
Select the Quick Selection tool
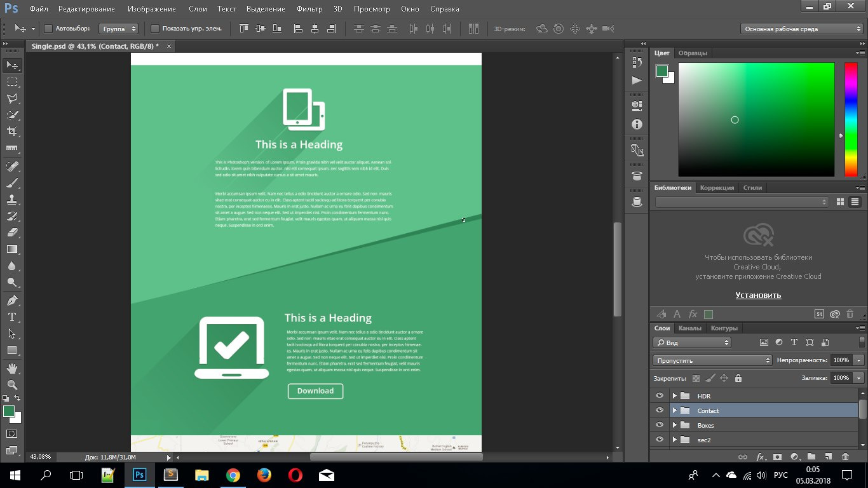[x=12, y=115]
